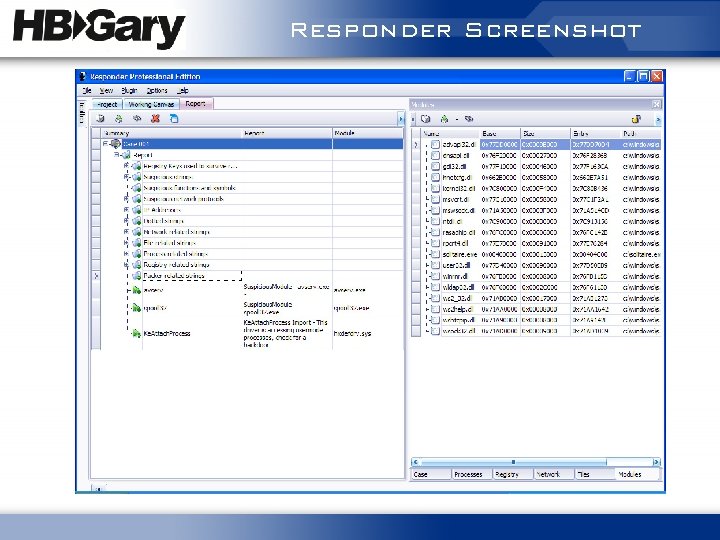
Task: Click the Modules horizontal scrollbar thumb
Action: point(513,462)
